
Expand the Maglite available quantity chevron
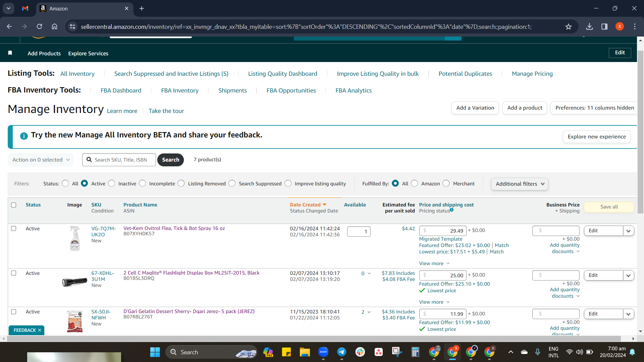coord(369,274)
